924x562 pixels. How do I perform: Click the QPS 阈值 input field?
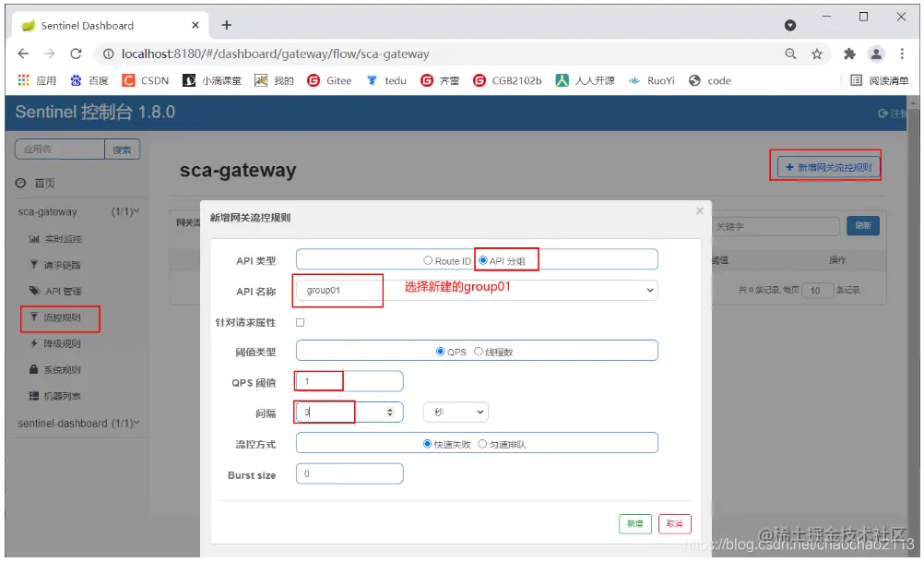click(x=349, y=381)
